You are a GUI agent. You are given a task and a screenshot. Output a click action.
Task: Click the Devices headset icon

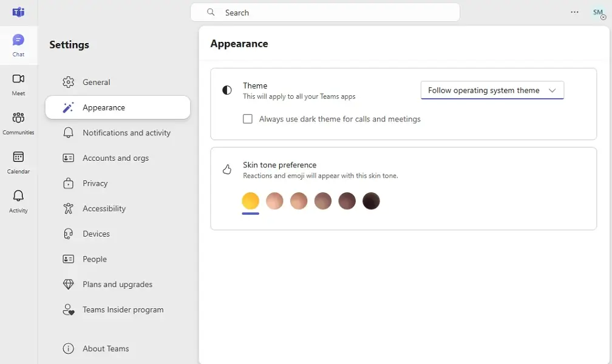tap(68, 234)
